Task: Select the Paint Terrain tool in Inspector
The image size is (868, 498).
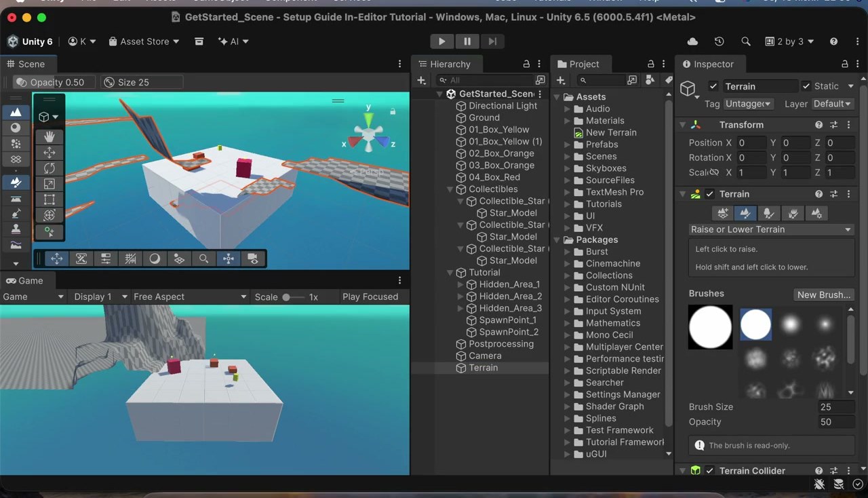Action: (745, 213)
